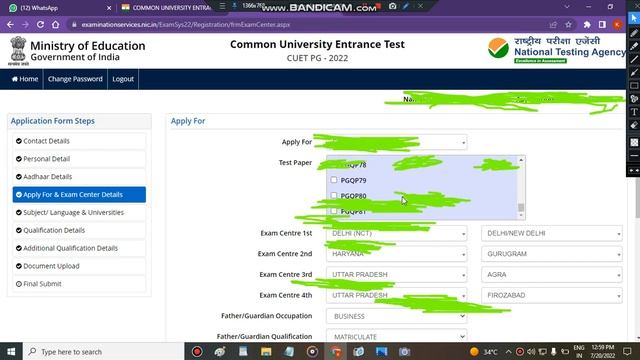Open Contact Details step
The height and width of the screenshot is (360, 640).
pyautogui.click(x=79, y=141)
